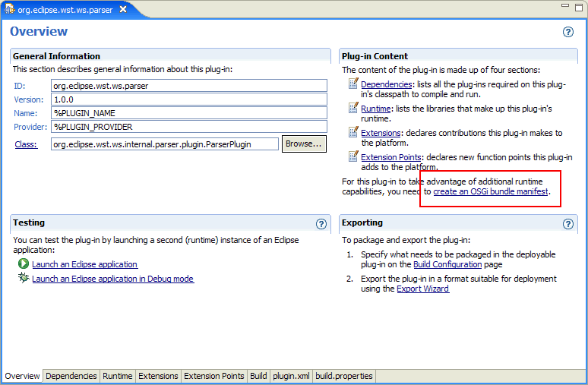Switch to the plugin.xml tab

point(291,376)
